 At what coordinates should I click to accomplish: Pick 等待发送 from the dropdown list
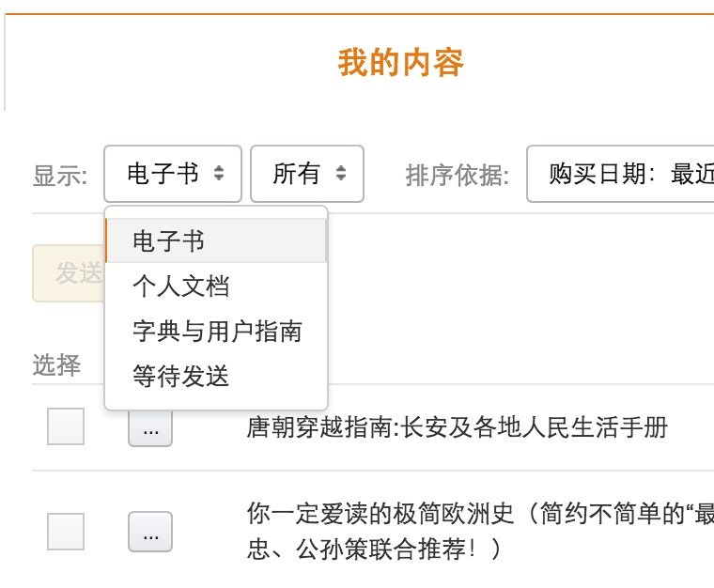tap(181, 376)
